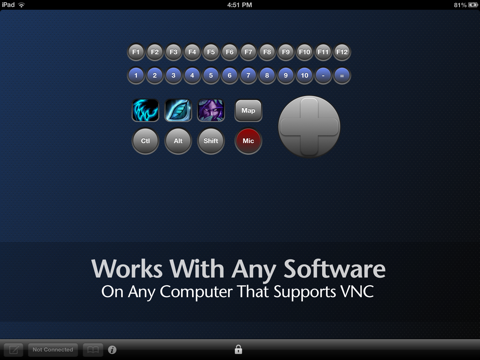The image size is (480, 360).
Task: Tap blue number 8 button
Action: click(x=267, y=75)
